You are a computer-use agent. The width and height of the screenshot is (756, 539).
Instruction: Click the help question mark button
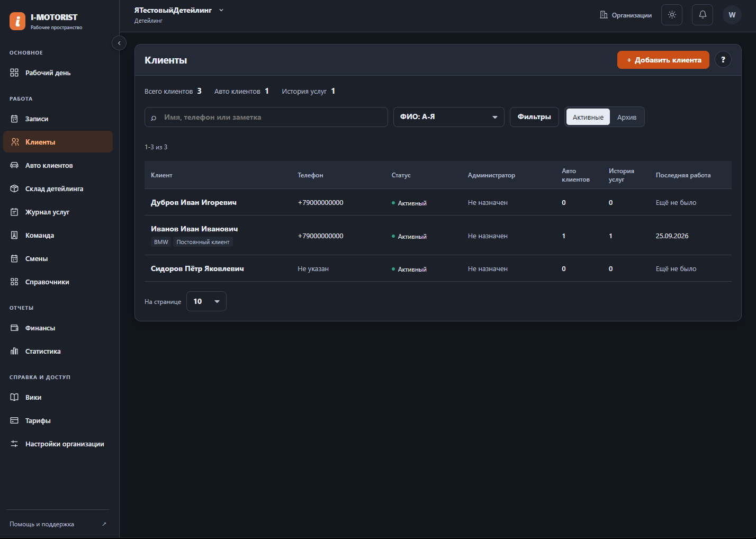click(723, 60)
